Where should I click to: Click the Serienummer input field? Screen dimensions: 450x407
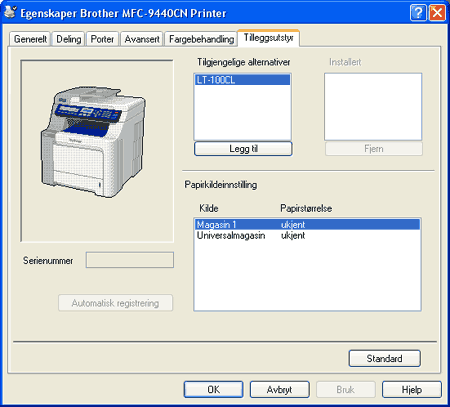[130, 260]
